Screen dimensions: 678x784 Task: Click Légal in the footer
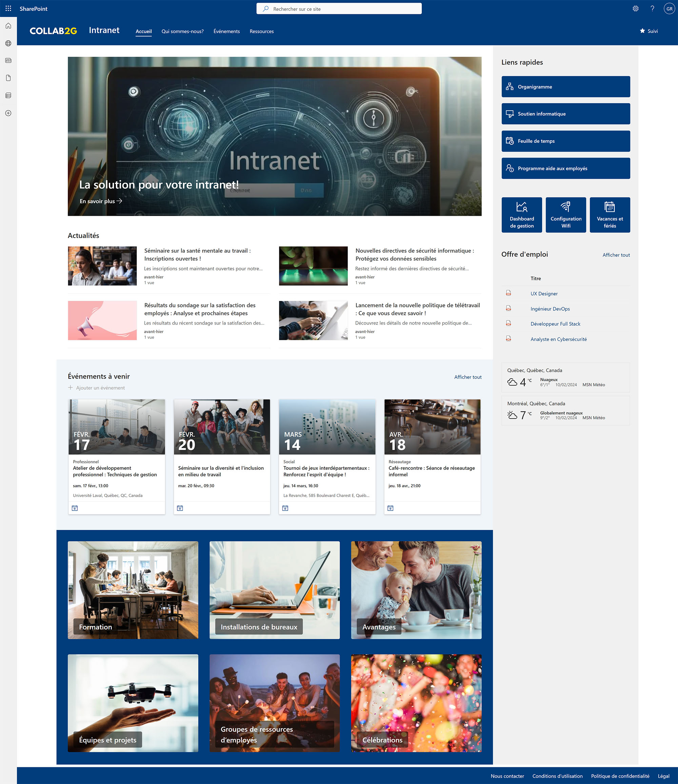coord(664,776)
